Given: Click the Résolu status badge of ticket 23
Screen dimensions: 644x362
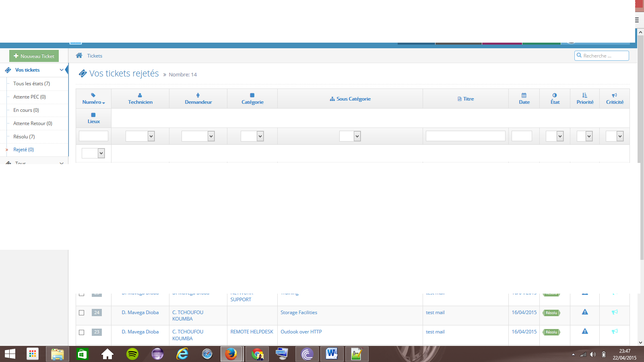Looking at the screenshot, I should pos(551,332).
